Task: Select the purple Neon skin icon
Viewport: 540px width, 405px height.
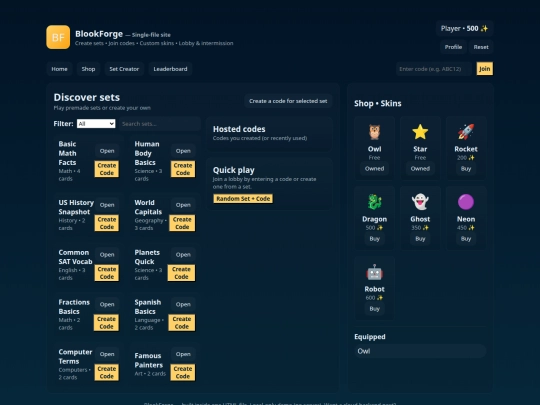Action: (x=466, y=202)
